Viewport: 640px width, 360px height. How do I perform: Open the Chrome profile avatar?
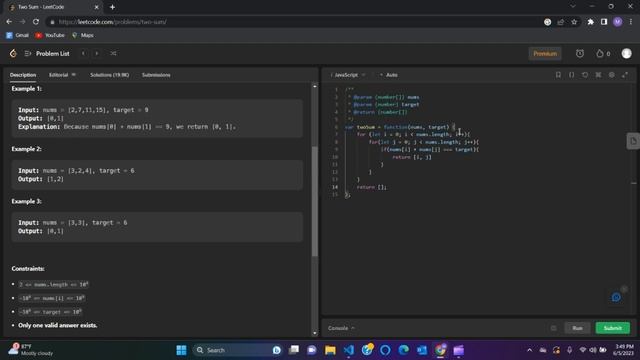coord(618,22)
